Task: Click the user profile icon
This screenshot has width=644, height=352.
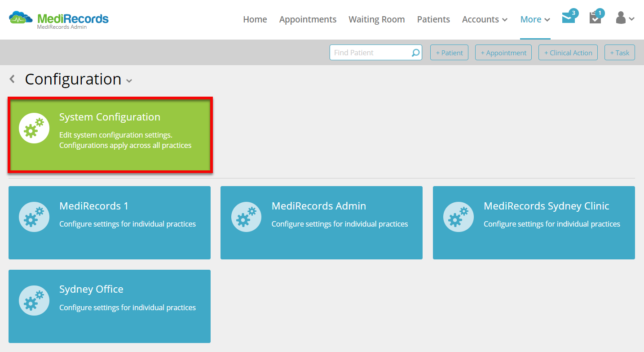Action: [621, 18]
